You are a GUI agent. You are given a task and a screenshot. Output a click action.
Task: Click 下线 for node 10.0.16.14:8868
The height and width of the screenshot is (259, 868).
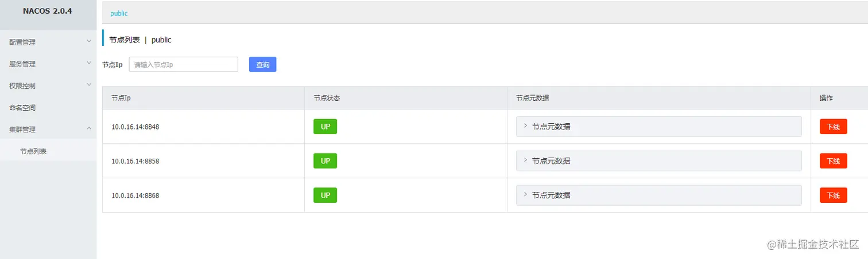833,195
